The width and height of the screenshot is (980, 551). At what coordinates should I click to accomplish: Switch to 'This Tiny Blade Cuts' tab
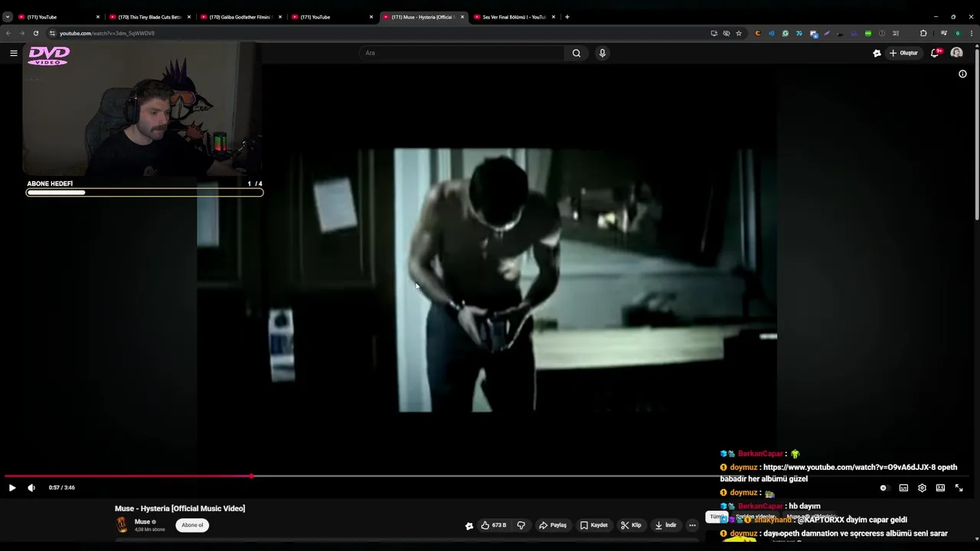(x=149, y=17)
